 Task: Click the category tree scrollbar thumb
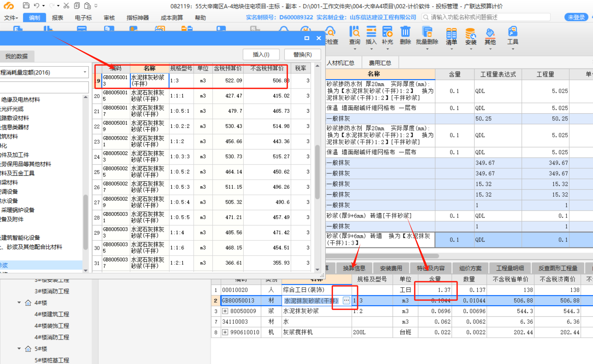[86, 222]
